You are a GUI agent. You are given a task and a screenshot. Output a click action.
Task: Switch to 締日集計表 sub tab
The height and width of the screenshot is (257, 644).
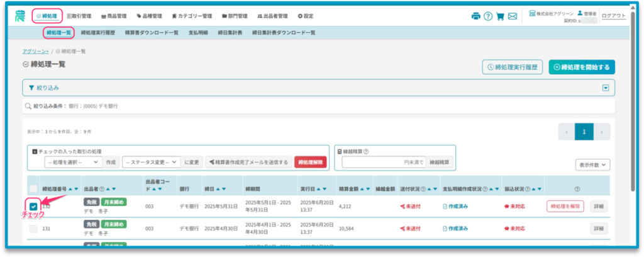pos(230,33)
